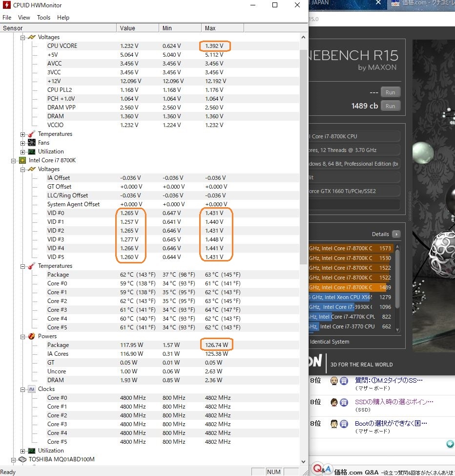Select the Core i7-3770 662 ranking entry
The height and width of the screenshot is (476, 455).
click(x=351, y=326)
